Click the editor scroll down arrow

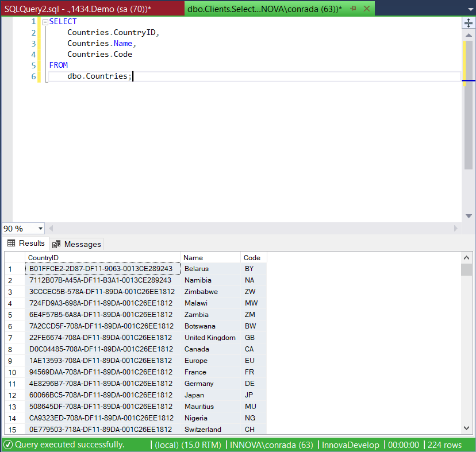(469, 217)
